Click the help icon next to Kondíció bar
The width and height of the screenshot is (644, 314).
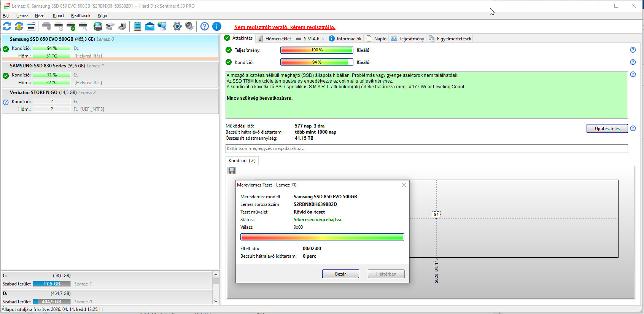[x=633, y=62]
